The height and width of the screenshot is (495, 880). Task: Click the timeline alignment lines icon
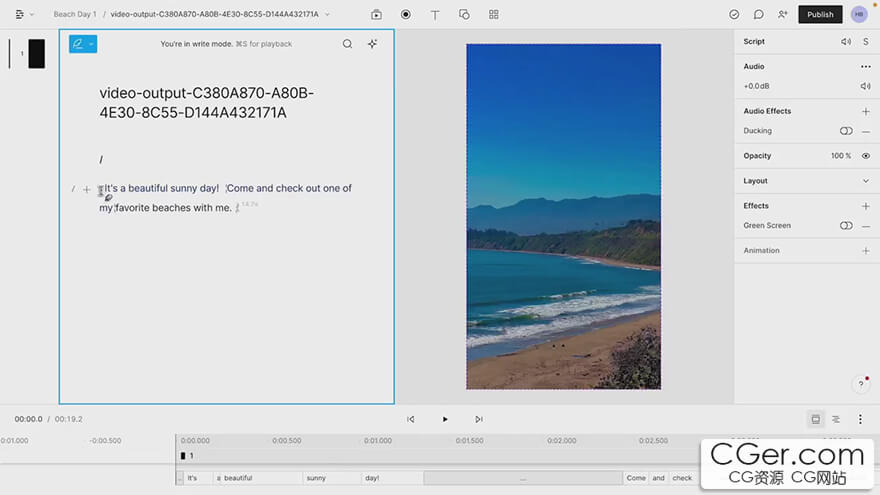836,419
